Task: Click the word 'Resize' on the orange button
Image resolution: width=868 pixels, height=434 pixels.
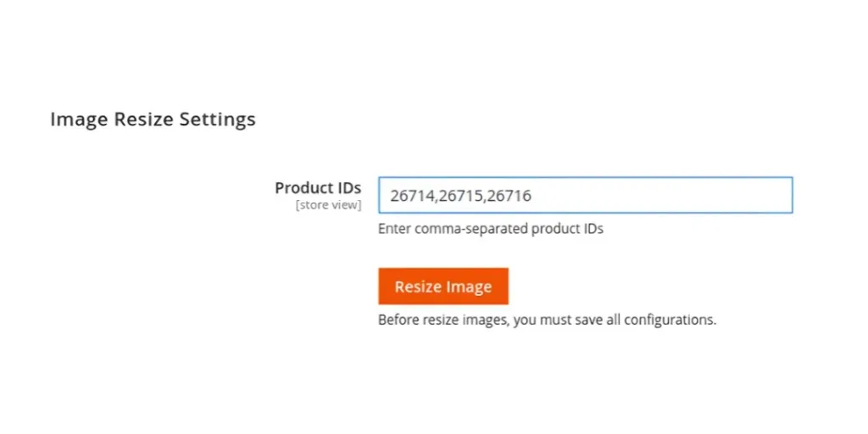Action: pos(419,287)
